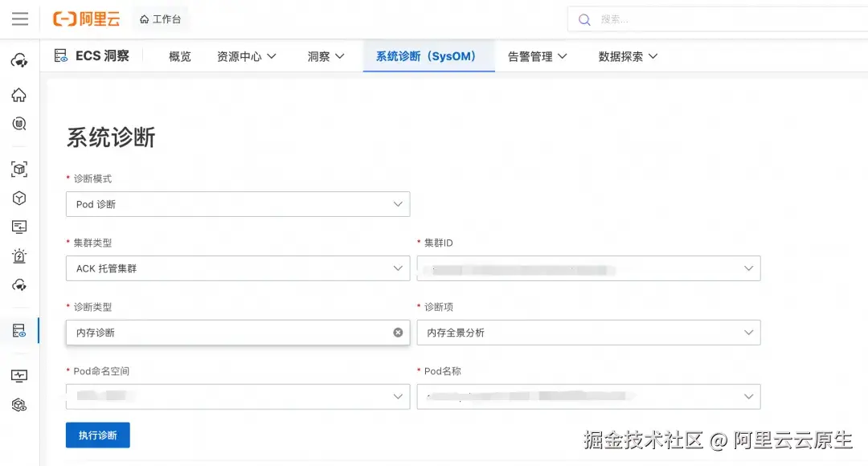The width and height of the screenshot is (868, 466).
Task: Open the 集群类型 ACK 托管集群 dropdown
Action: 238,268
